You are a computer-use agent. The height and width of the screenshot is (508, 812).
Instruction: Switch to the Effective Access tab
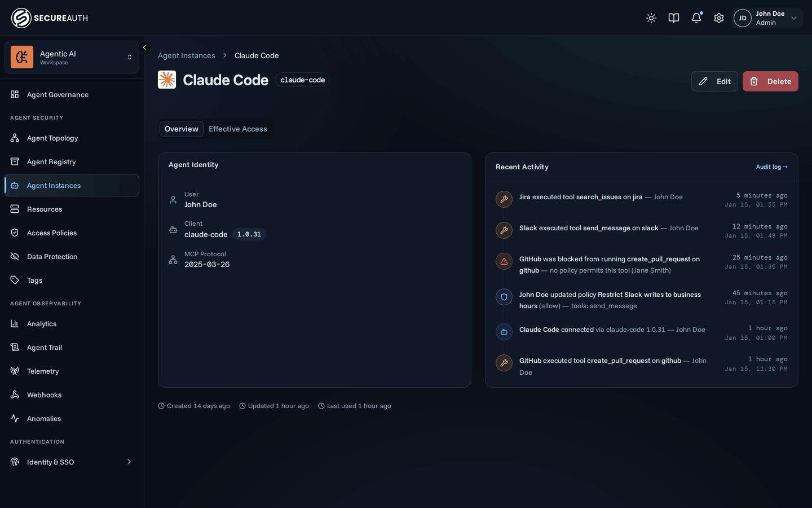point(238,129)
